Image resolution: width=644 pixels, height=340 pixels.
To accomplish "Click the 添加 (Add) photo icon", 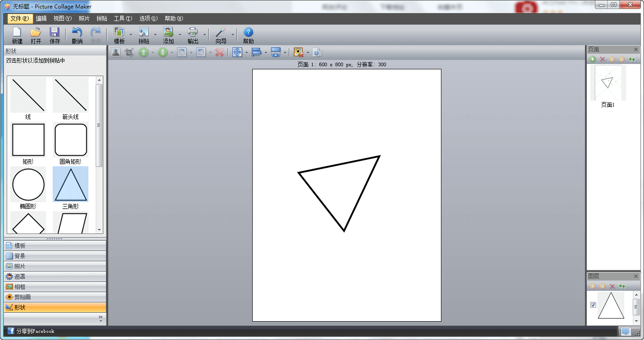I will pos(168,32).
